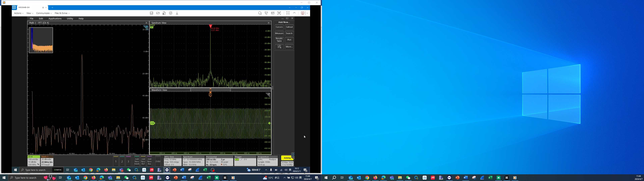This screenshot has height=181, width=644.
Task: Click the TeamViewer chat icon
Action: [x=260, y=13]
